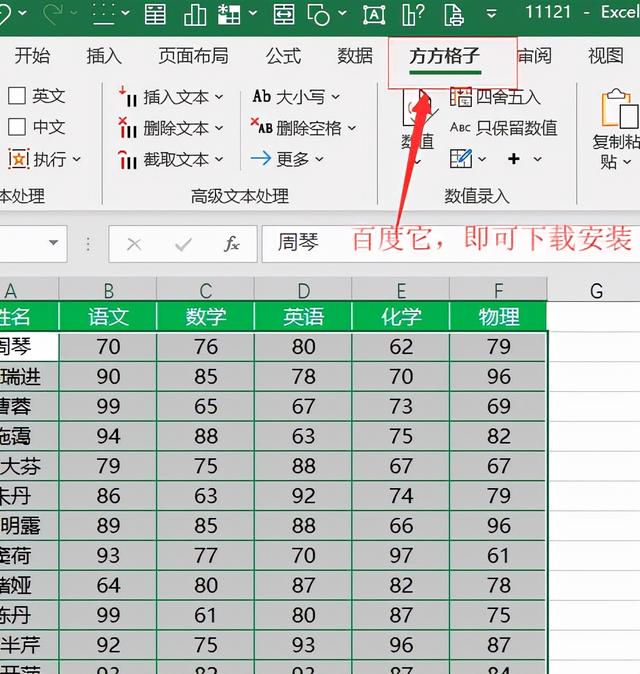Screen dimensions: 640x674
Task: Select the cell containing 64
Action: point(108,585)
